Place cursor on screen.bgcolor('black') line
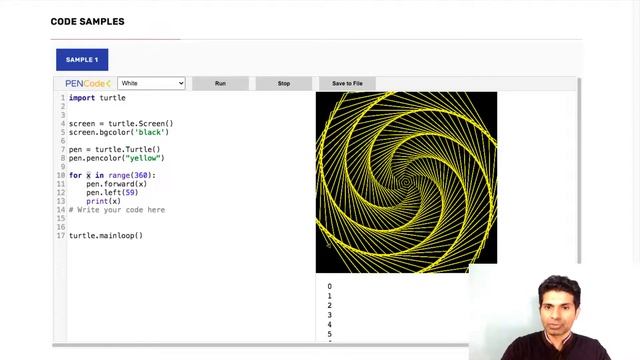640x360 pixels. (x=119, y=132)
